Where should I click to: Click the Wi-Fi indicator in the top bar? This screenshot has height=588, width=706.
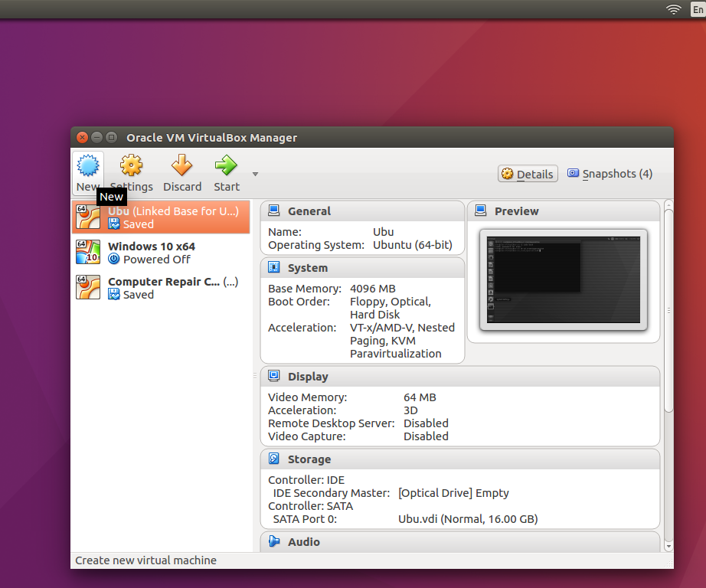click(672, 9)
